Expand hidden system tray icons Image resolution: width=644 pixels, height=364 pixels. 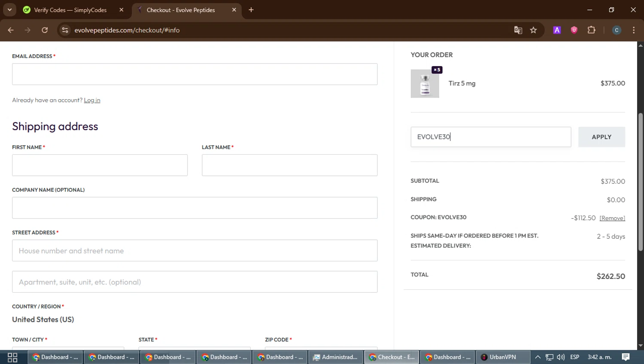(x=538, y=357)
